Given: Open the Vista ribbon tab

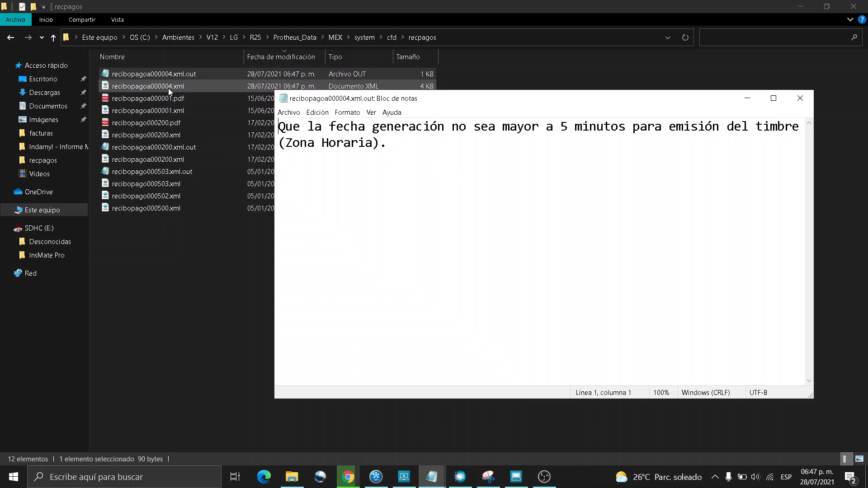Looking at the screenshot, I should pyautogui.click(x=117, y=19).
